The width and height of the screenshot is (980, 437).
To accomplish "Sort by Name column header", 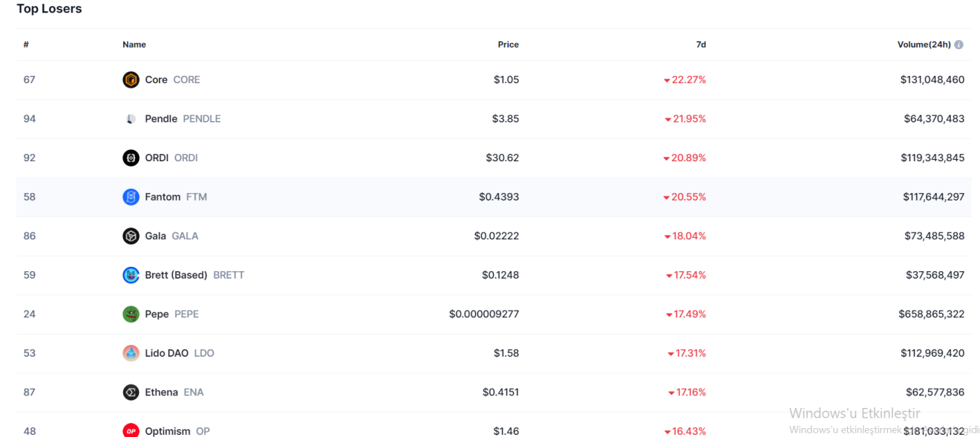I will (134, 45).
